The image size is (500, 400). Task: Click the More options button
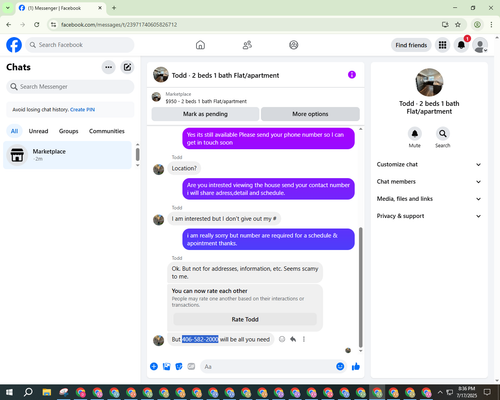click(310, 114)
